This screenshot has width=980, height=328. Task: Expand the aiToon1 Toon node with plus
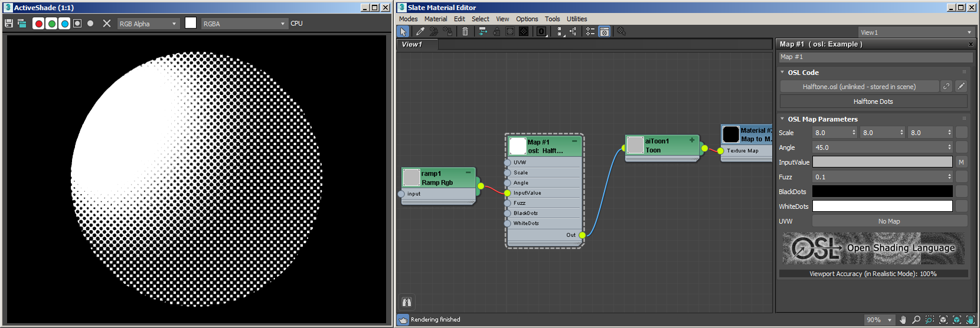[x=692, y=140]
